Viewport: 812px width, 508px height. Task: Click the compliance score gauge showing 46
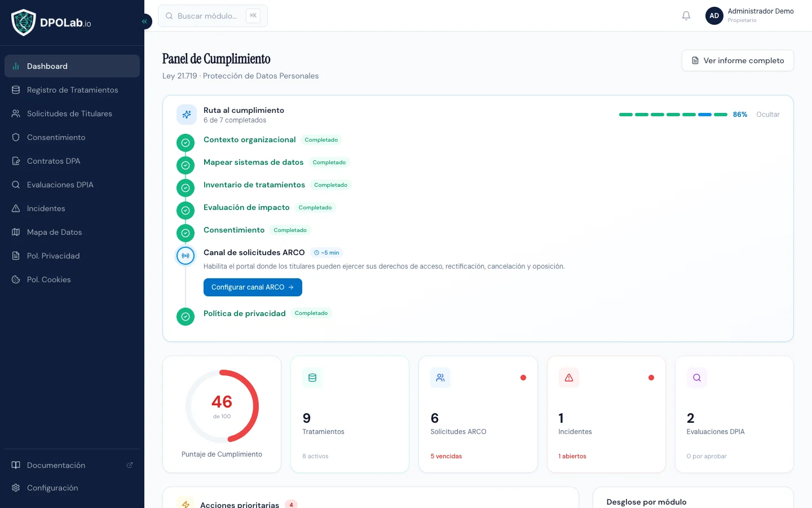click(x=222, y=406)
